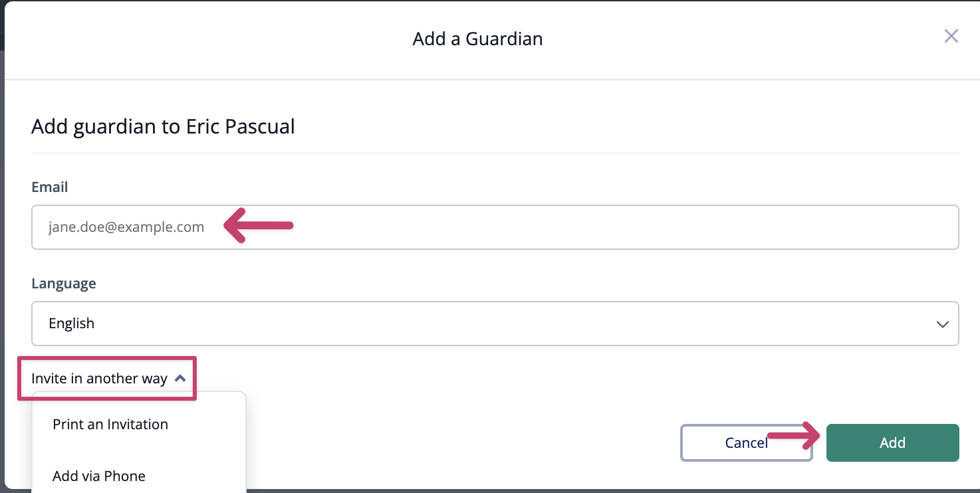
Task: Collapse the Invite in another way menu
Action: click(x=100, y=379)
